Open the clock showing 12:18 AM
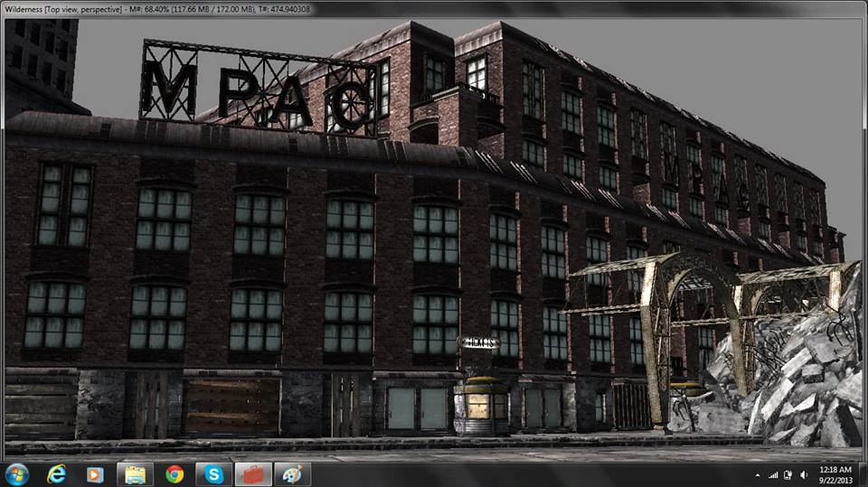 (x=835, y=475)
